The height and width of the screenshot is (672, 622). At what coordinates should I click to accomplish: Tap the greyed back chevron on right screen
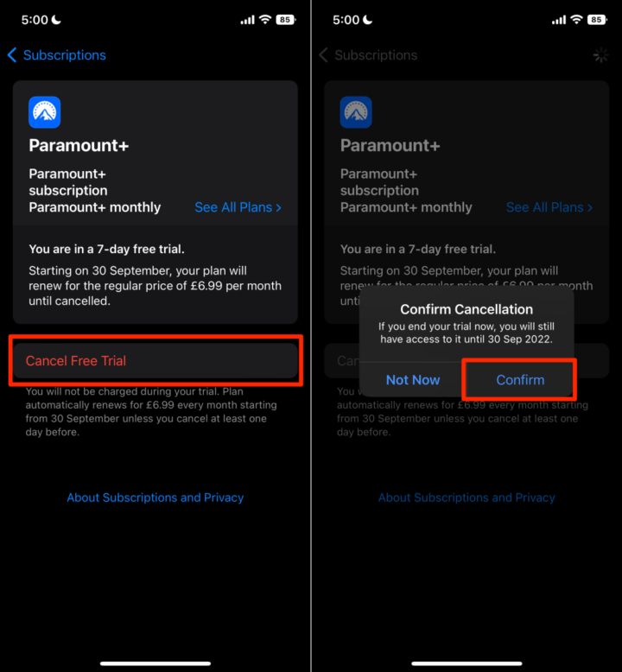[324, 55]
